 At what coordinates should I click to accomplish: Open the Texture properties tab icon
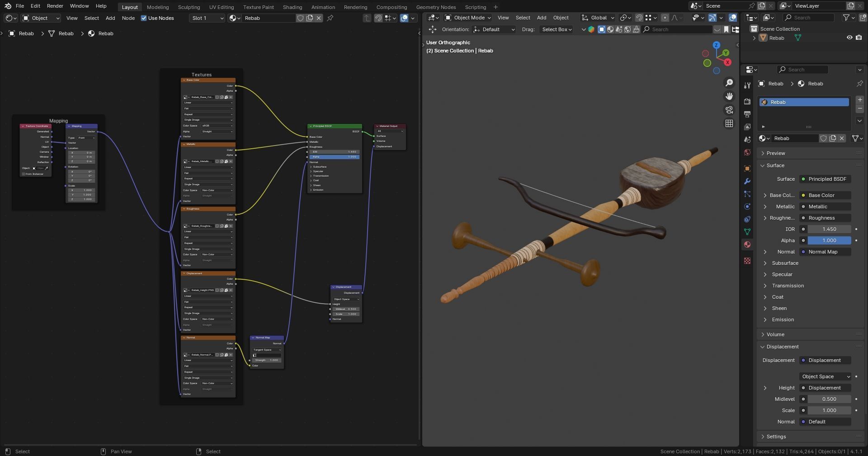[747, 261]
